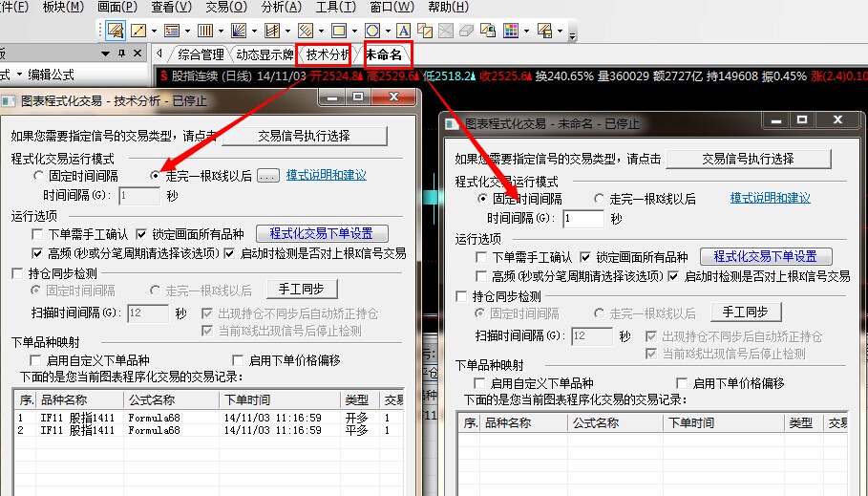Select the circle drawing tool
The width and height of the screenshot is (868, 496).
coord(372,31)
